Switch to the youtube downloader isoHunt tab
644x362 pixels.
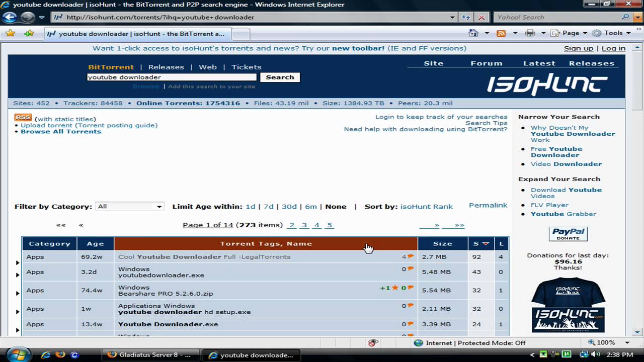coord(138,34)
